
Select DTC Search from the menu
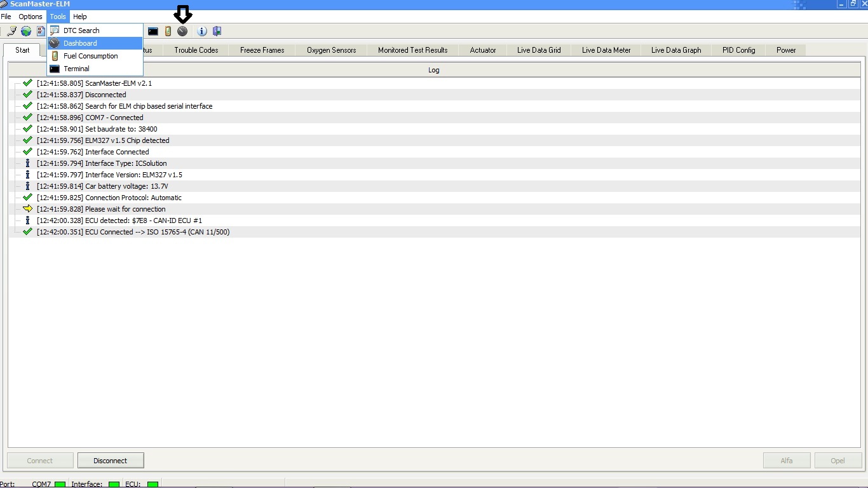[81, 30]
